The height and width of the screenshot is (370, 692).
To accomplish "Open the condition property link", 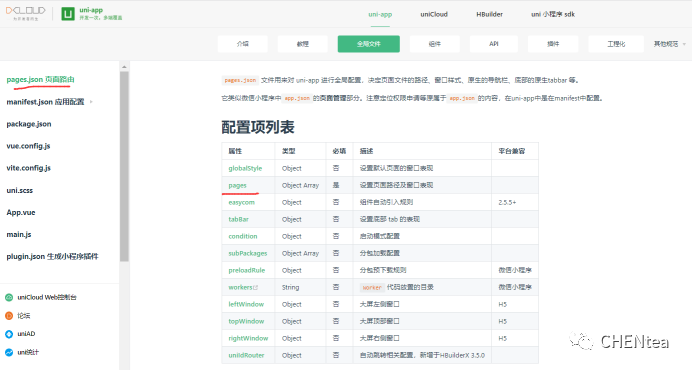I will point(243,236).
